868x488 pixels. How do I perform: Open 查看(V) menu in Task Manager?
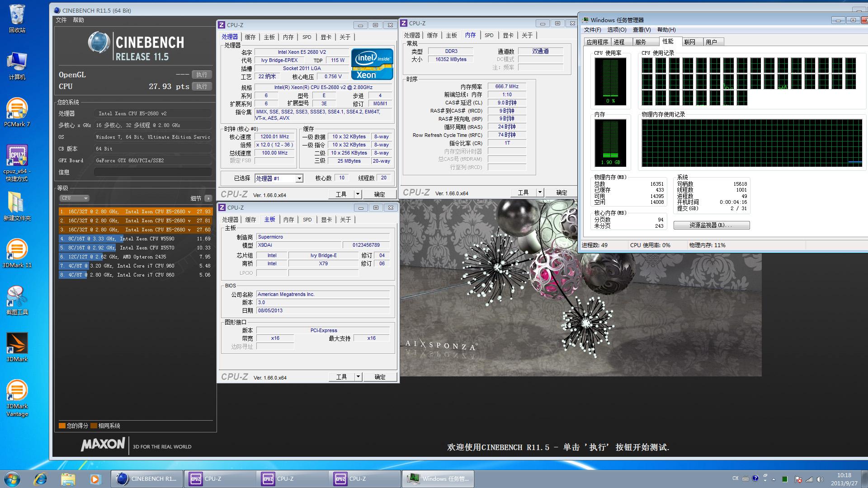coord(642,29)
